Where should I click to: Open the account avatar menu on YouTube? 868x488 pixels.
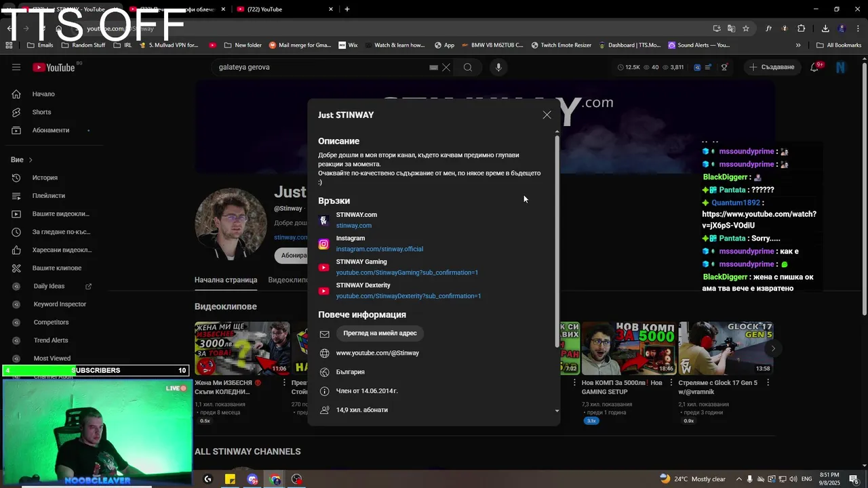pyautogui.click(x=841, y=67)
